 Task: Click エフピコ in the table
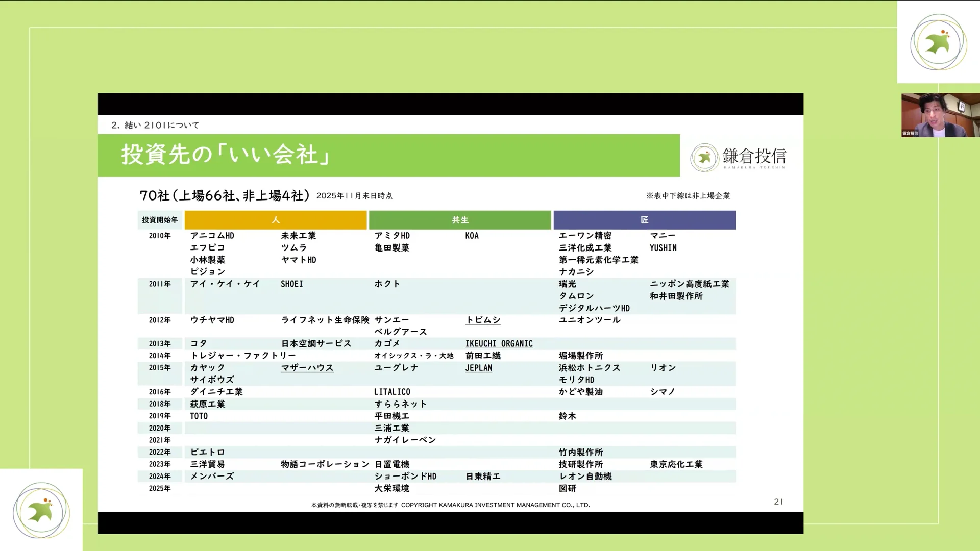(x=208, y=248)
